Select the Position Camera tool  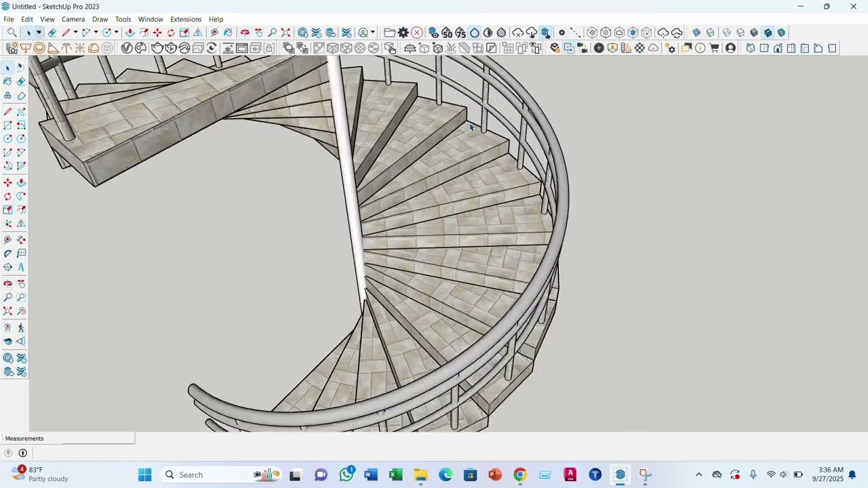point(7,327)
